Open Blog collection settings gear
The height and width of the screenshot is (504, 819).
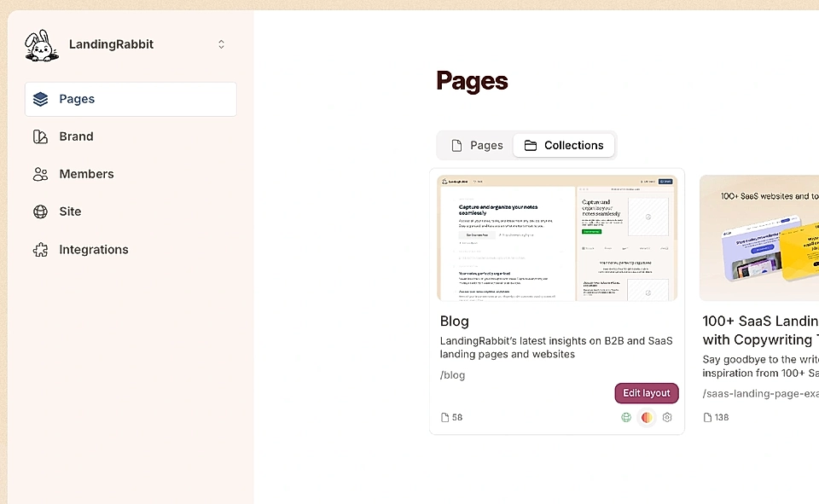point(667,418)
